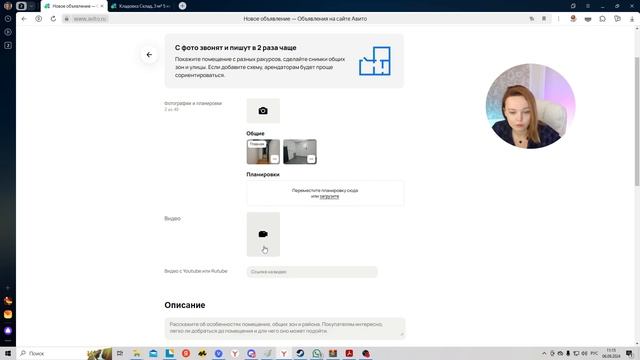Go back with the browser back arrow
The image size is (640, 360).
[24, 19]
